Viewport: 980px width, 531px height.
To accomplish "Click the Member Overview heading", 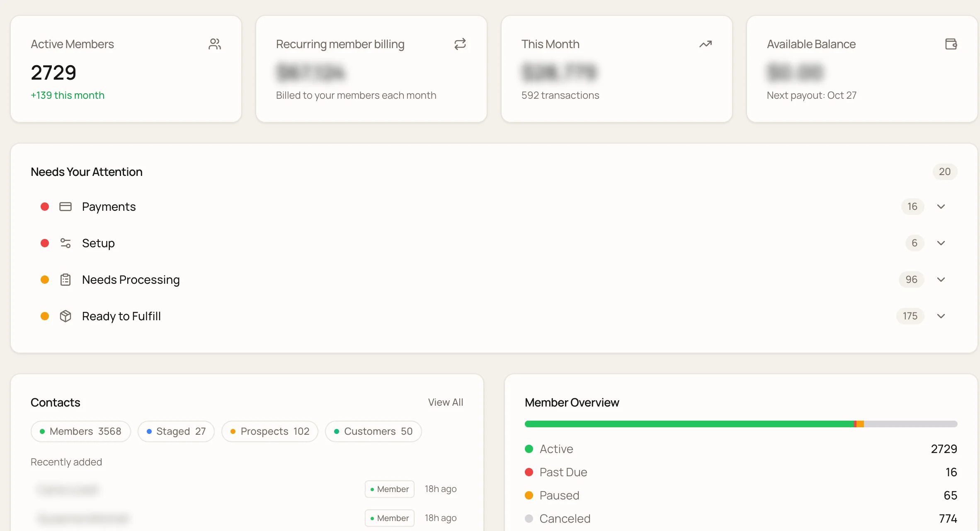I will pos(572,402).
